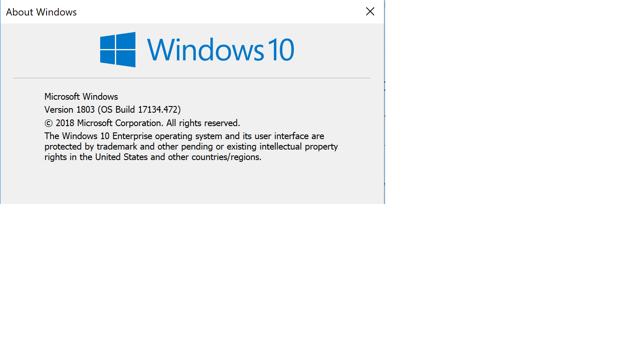Click the 'Windows 10' wordmark
Image resolution: width=644 pixels, height=362 pixels.
[x=221, y=50]
